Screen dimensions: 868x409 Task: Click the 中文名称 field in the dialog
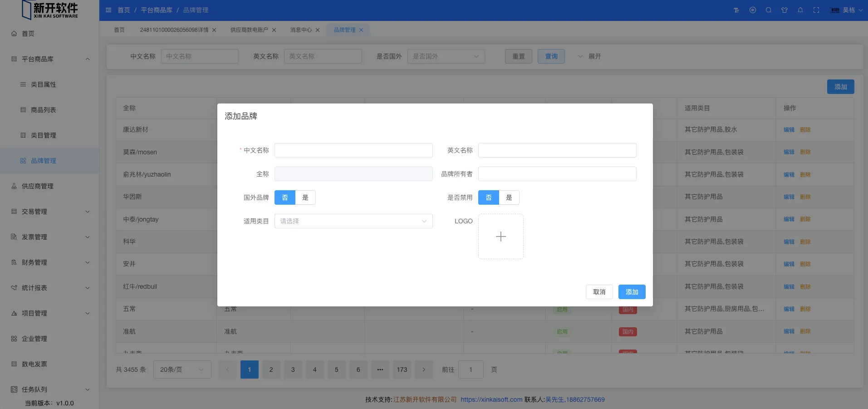pyautogui.click(x=353, y=150)
